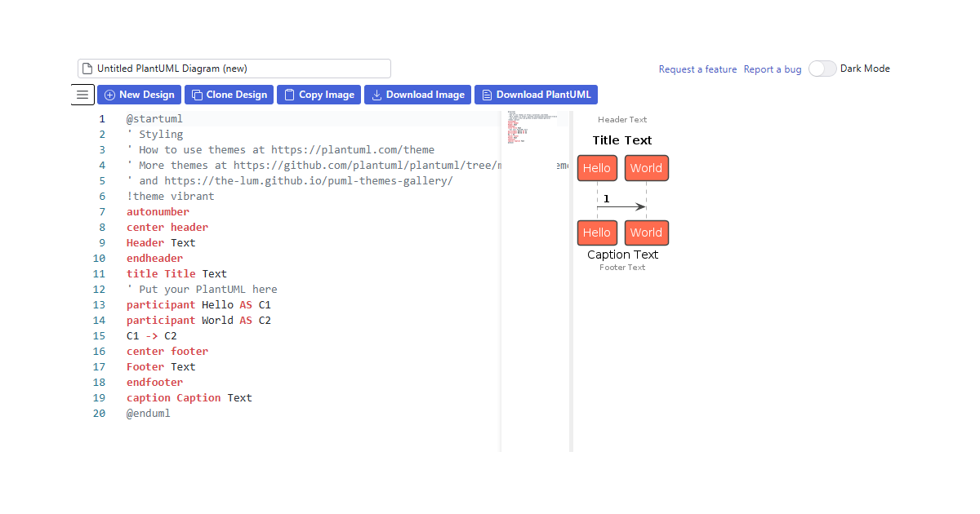
Task: Click the plus icon on New Design
Action: pyautogui.click(x=109, y=94)
